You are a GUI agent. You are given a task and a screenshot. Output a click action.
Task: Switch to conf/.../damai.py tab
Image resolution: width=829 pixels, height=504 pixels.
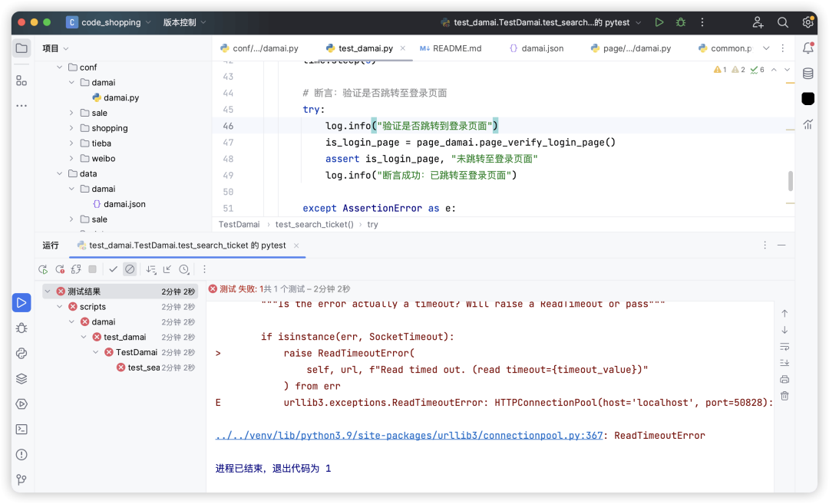tap(259, 48)
